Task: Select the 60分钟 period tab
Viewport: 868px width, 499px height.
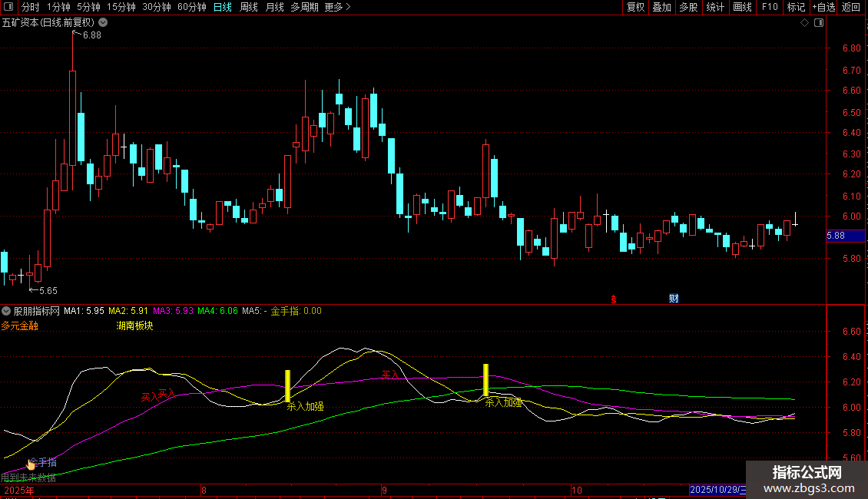Action: pyautogui.click(x=192, y=7)
